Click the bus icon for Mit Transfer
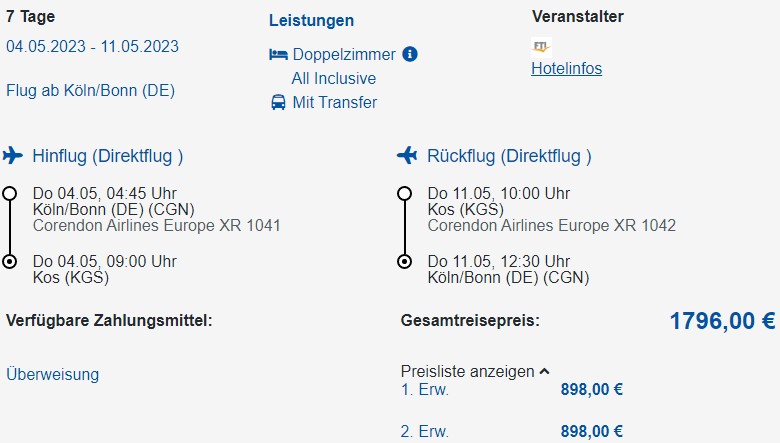This screenshot has width=780, height=443. [278, 102]
